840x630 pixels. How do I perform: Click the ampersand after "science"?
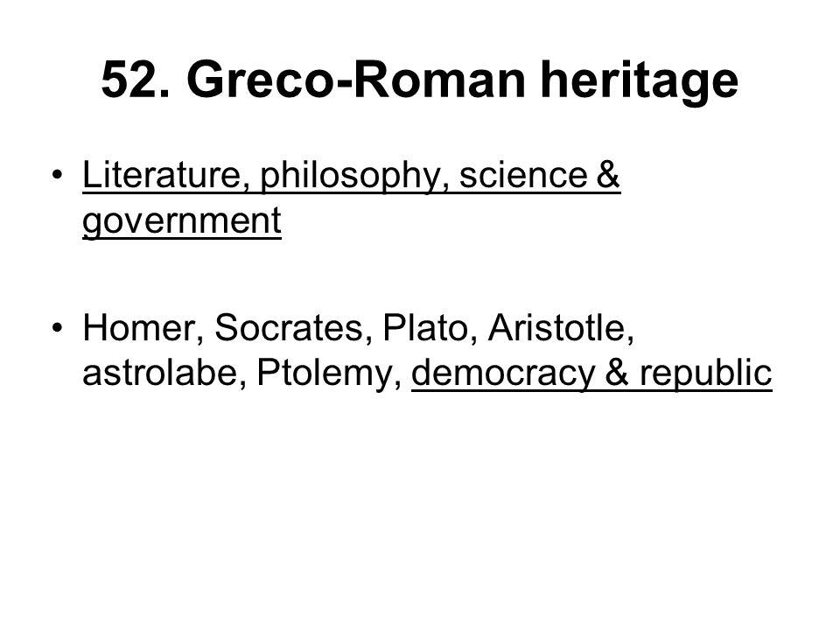click(608, 175)
